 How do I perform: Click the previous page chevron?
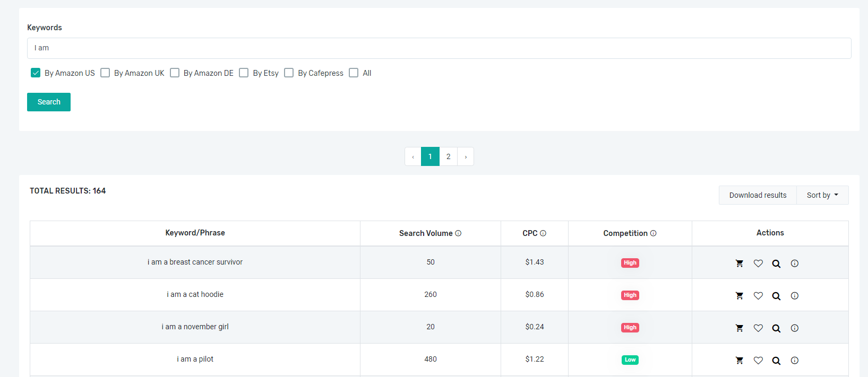pos(413,157)
